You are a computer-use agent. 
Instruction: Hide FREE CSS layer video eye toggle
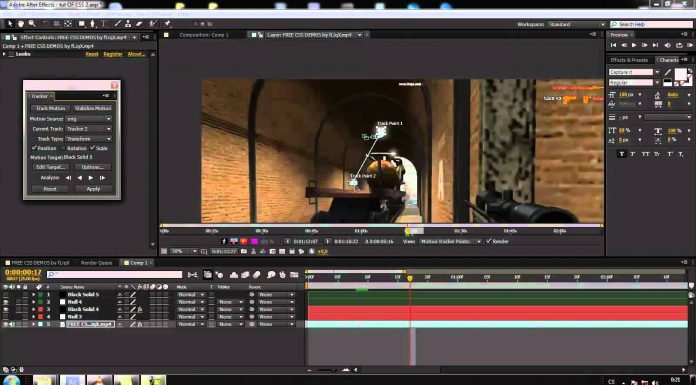pyautogui.click(x=6, y=325)
